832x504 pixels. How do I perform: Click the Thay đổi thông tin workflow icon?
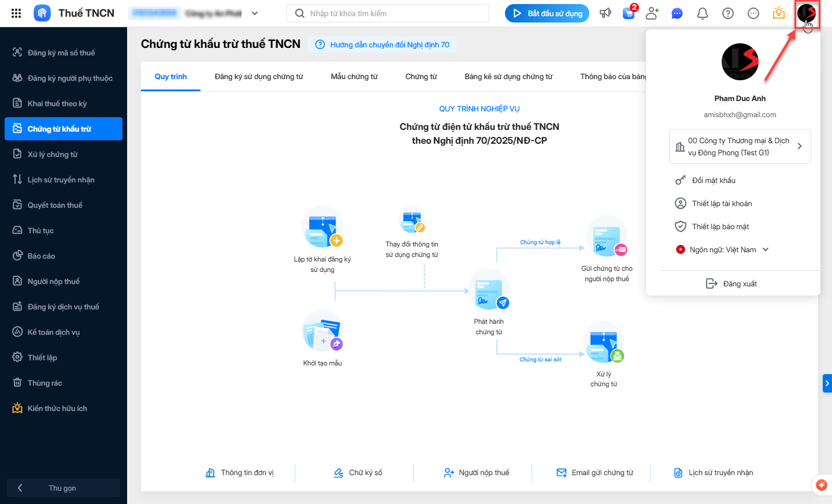click(413, 220)
